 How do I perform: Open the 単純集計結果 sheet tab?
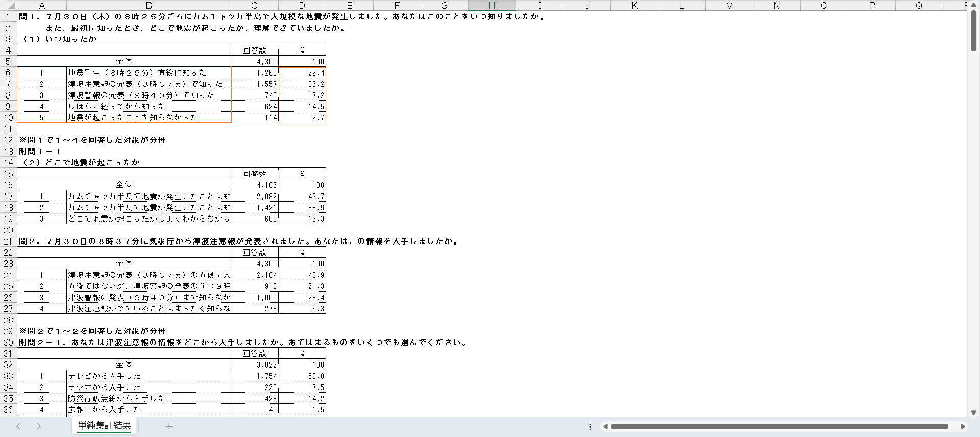click(104, 426)
